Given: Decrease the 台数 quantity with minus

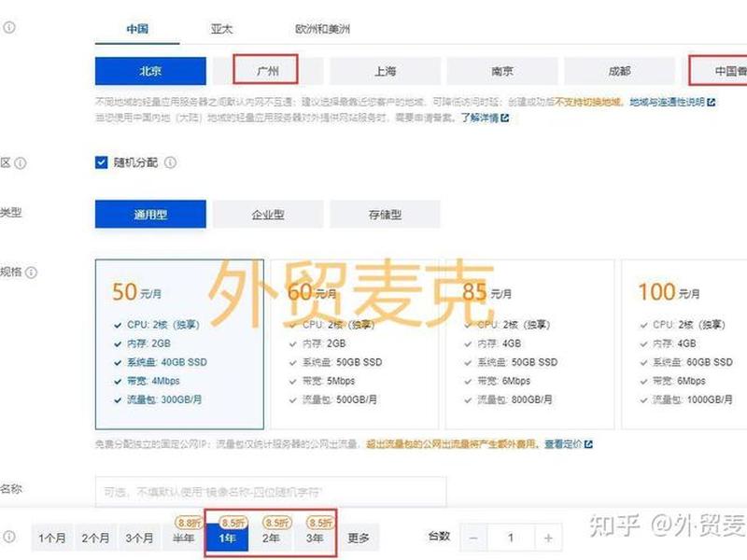Looking at the screenshot, I should click(x=473, y=539).
